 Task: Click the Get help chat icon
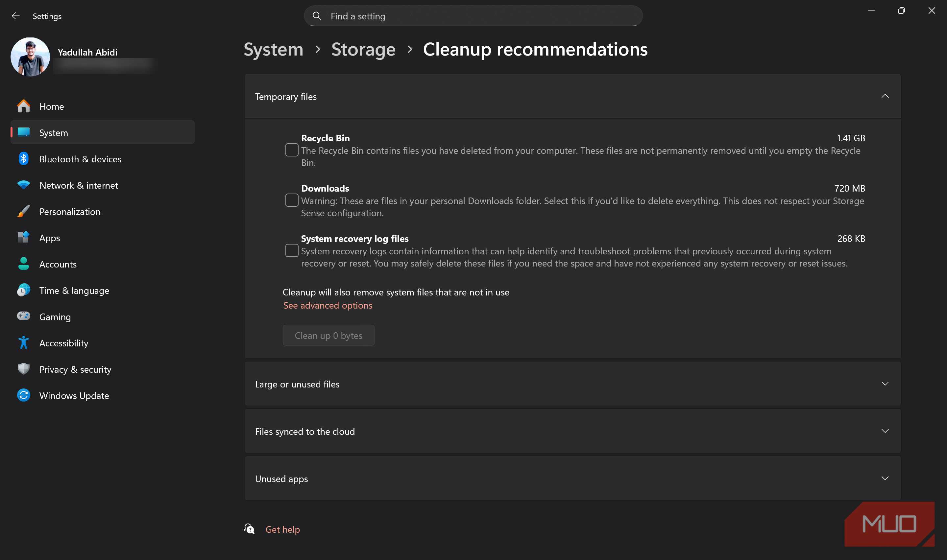(250, 529)
